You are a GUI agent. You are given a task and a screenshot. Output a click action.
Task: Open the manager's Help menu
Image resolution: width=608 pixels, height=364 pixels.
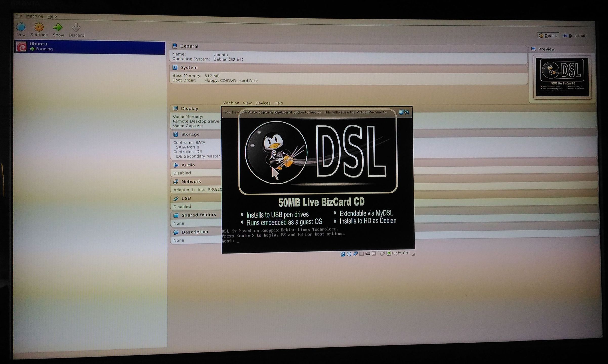pyautogui.click(x=52, y=16)
